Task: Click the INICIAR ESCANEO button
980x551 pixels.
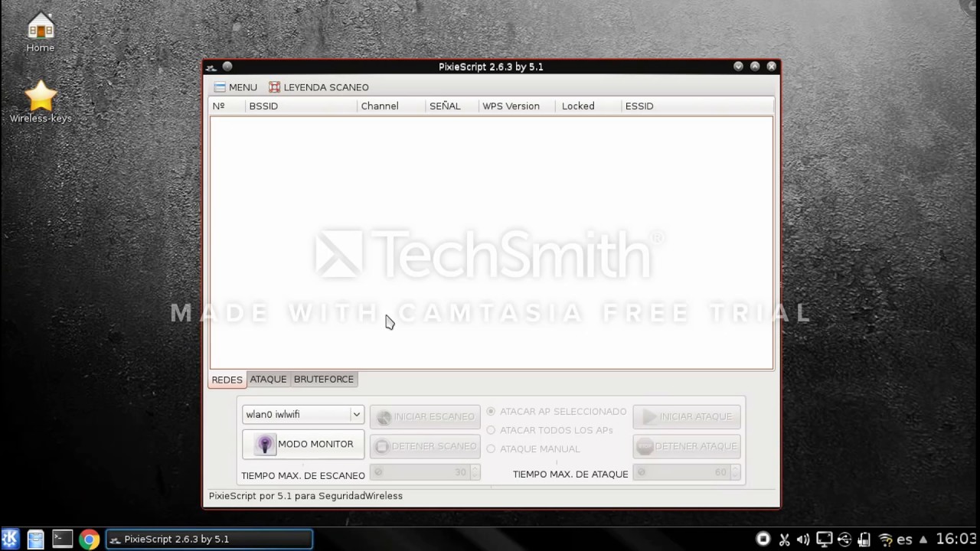Action: pyautogui.click(x=425, y=416)
